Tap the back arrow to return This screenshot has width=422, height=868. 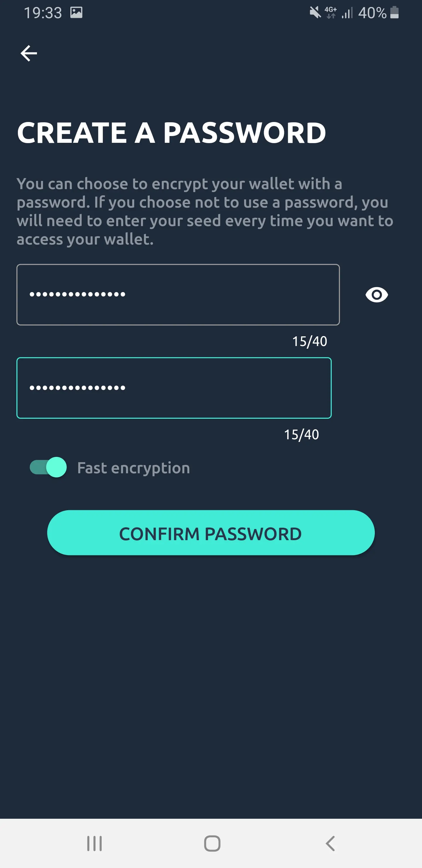(29, 53)
